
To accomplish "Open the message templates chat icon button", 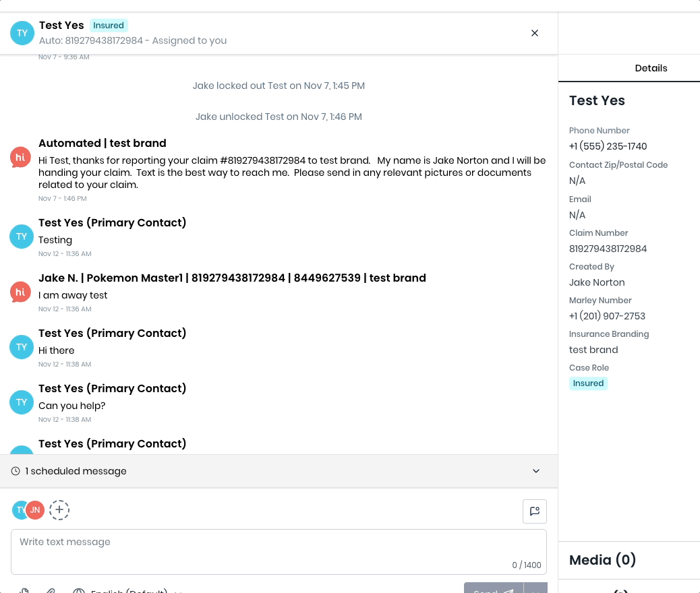I will 534,511.
